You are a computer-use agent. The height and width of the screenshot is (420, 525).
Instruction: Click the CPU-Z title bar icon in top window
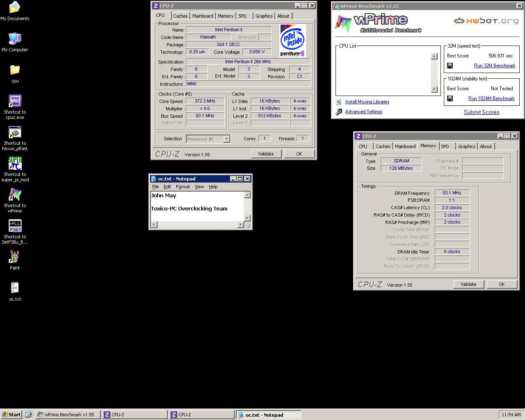click(x=155, y=6)
